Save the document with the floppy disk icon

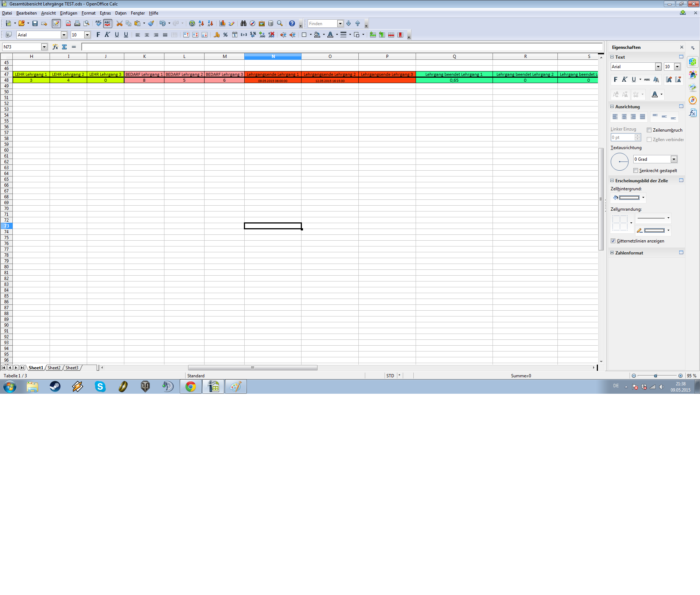tap(35, 24)
